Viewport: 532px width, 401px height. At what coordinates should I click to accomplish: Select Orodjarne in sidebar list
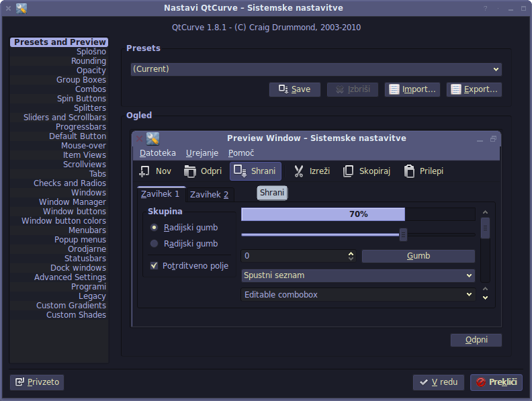(x=59, y=249)
